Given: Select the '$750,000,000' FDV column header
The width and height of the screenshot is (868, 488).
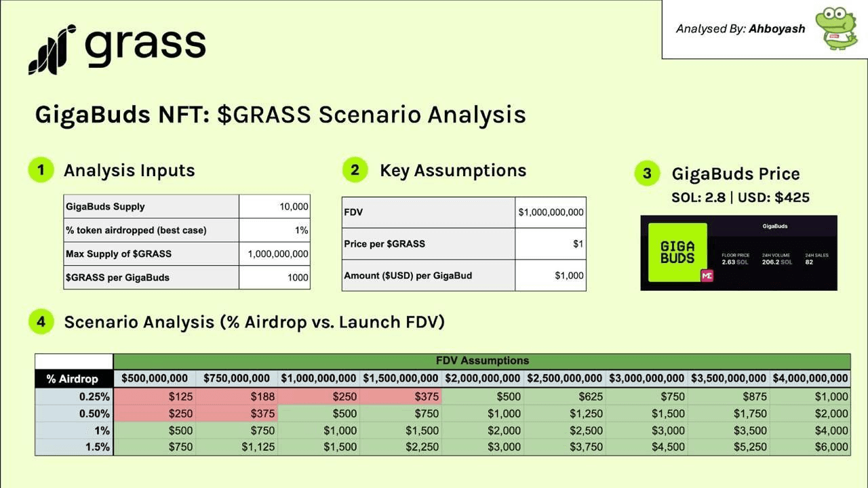Looking at the screenshot, I should (x=237, y=378).
